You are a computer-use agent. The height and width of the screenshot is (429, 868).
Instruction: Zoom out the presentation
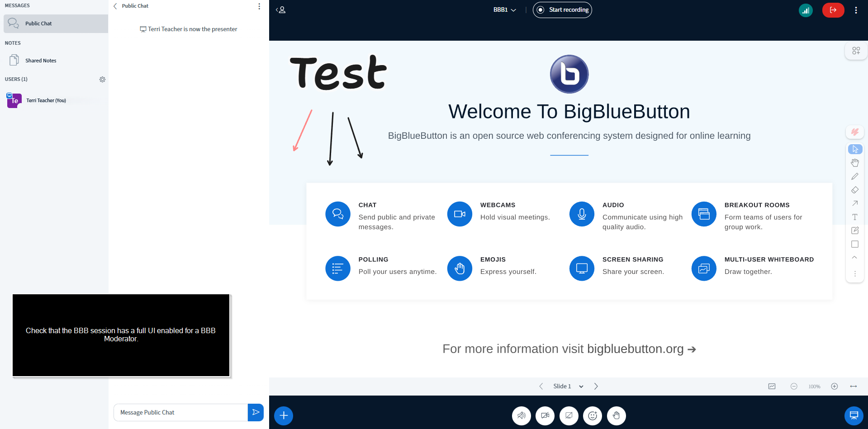click(x=794, y=386)
